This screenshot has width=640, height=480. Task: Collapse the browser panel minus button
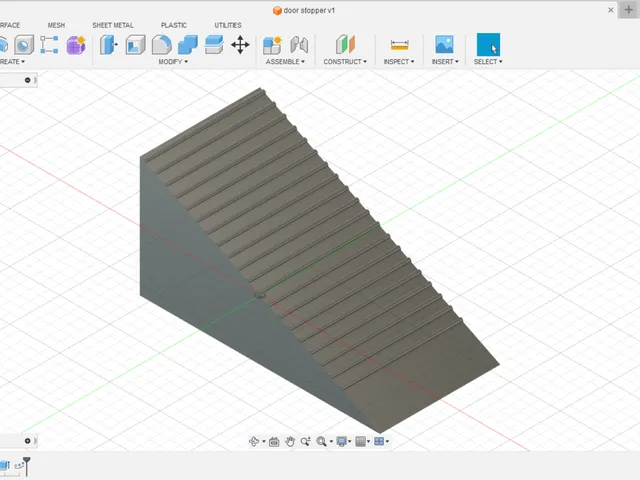[x=27, y=80]
